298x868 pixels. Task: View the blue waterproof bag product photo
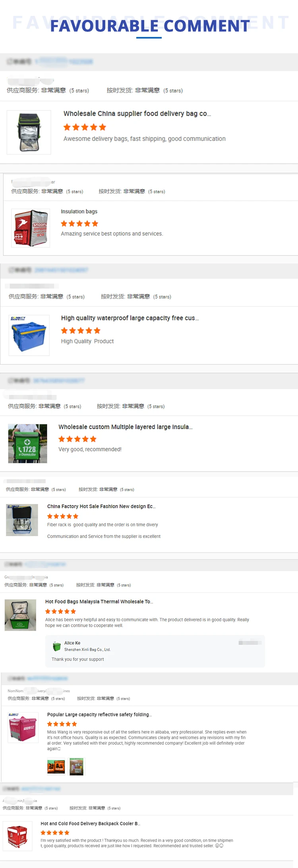pos(29,335)
